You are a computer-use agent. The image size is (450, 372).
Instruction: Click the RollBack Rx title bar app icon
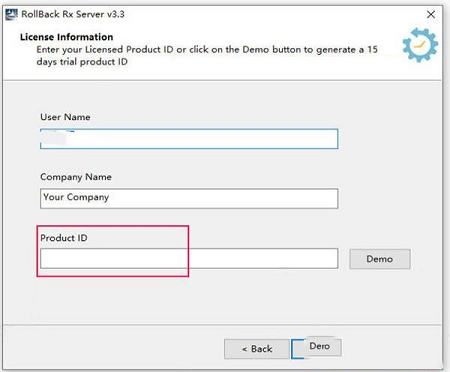(x=11, y=14)
